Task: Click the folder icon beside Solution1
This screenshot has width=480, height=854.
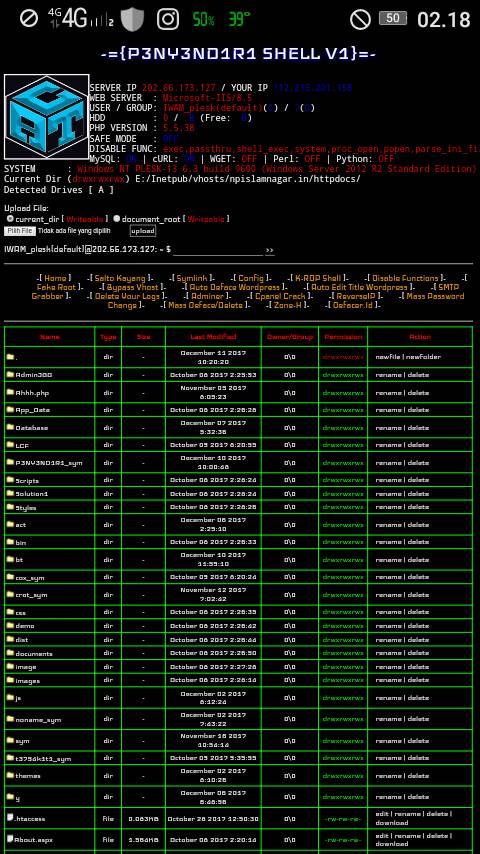Action: click(10, 493)
